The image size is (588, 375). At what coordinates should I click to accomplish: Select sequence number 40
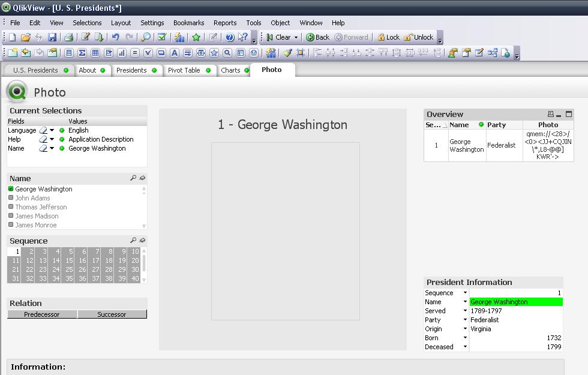click(x=133, y=278)
